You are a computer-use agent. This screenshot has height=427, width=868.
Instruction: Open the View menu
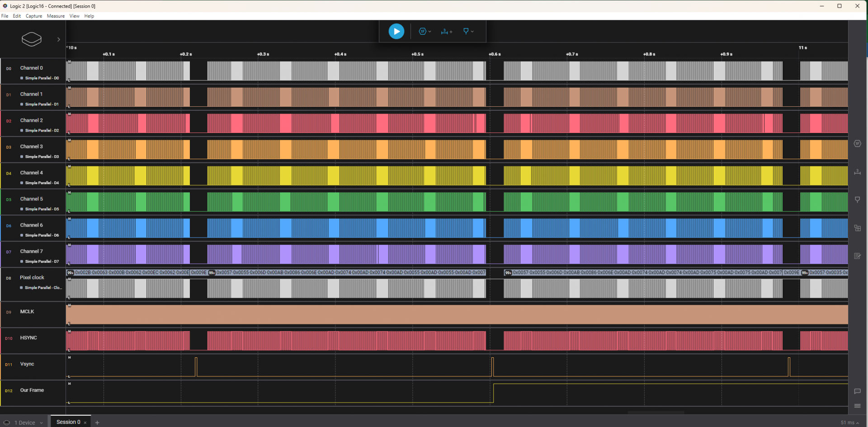[75, 16]
